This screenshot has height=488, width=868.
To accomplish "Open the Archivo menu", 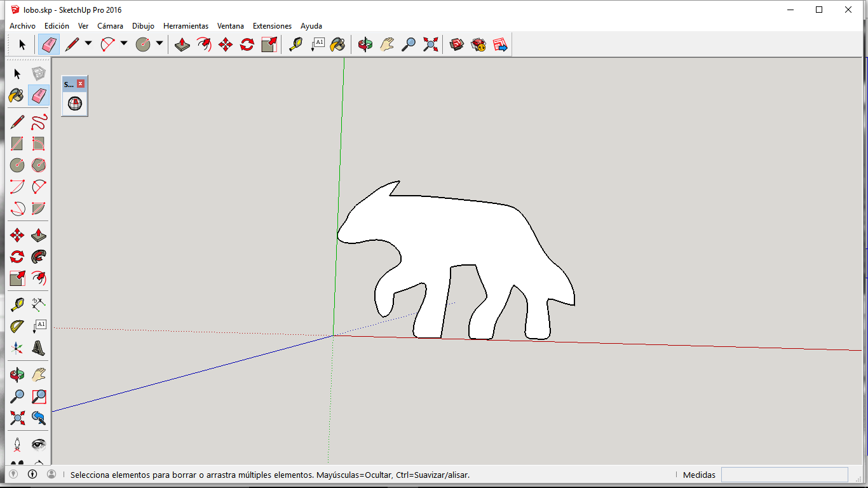I will (22, 26).
